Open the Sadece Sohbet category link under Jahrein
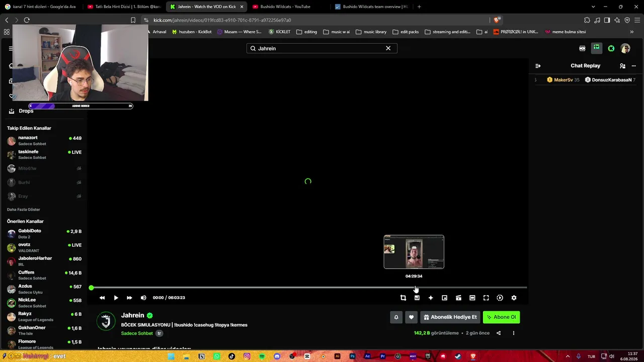The height and width of the screenshot is (362, 644). click(137, 333)
